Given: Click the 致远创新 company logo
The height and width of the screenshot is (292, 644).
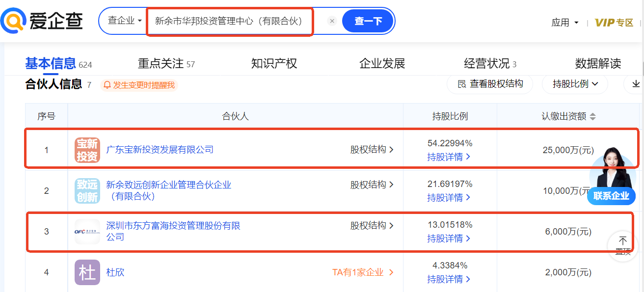Looking at the screenshot, I should pyautogui.click(x=87, y=190).
